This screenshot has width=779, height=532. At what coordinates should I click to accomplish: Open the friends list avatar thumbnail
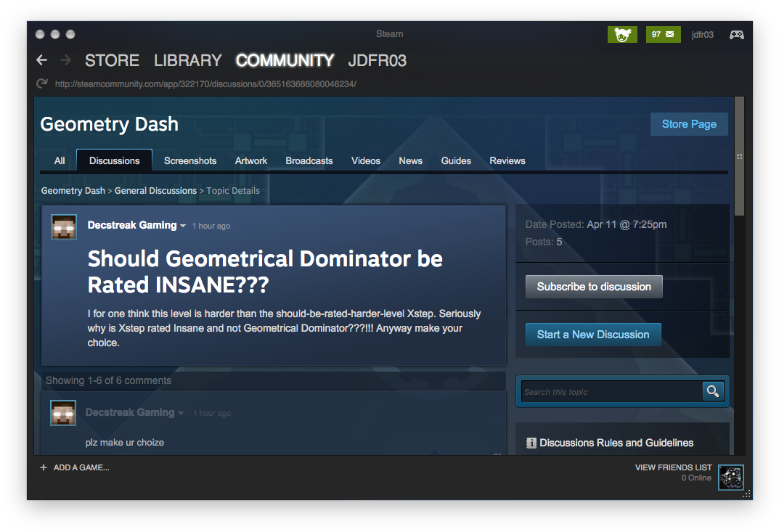pyautogui.click(x=730, y=478)
